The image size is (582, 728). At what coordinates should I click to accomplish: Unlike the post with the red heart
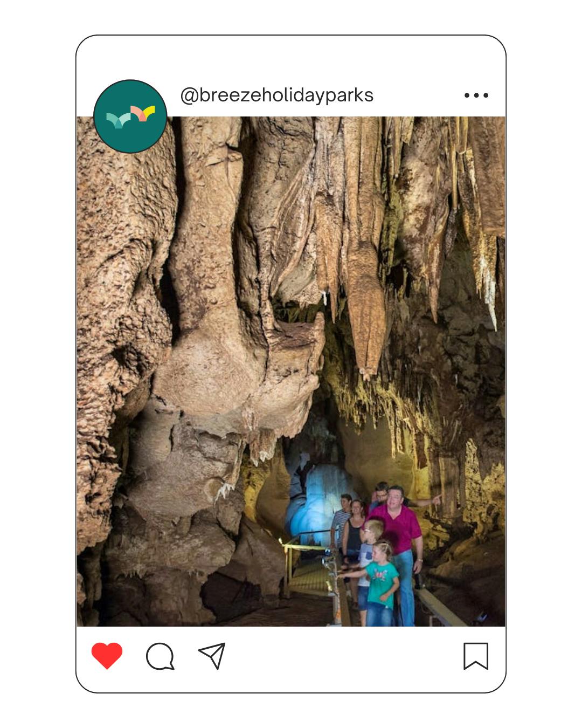(107, 655)
